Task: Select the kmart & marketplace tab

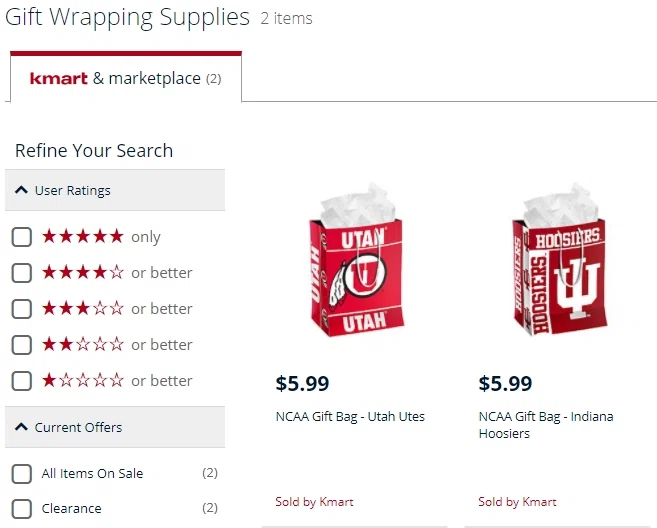Action: [125, 78]
